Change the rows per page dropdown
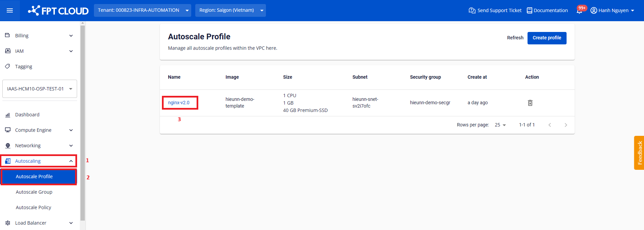 tap(500, 125)
